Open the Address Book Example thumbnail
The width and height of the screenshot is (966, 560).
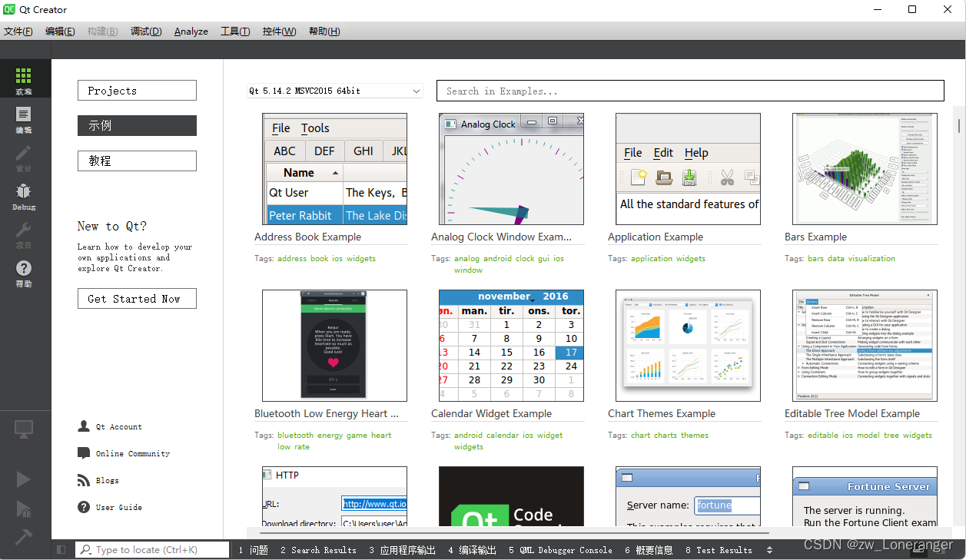coord(335,169)
